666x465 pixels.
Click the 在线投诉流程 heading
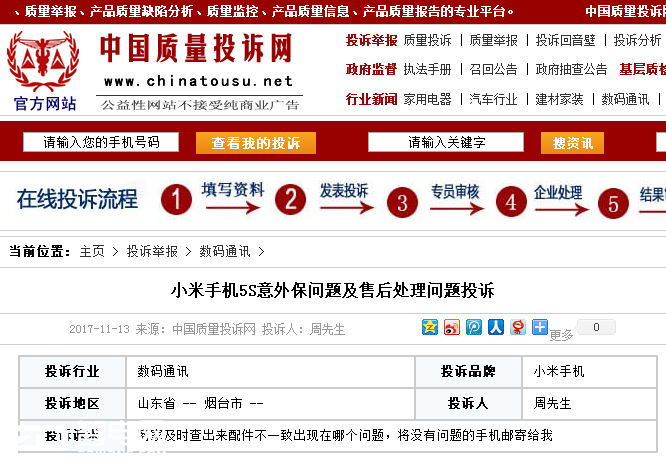coord(77,199)
